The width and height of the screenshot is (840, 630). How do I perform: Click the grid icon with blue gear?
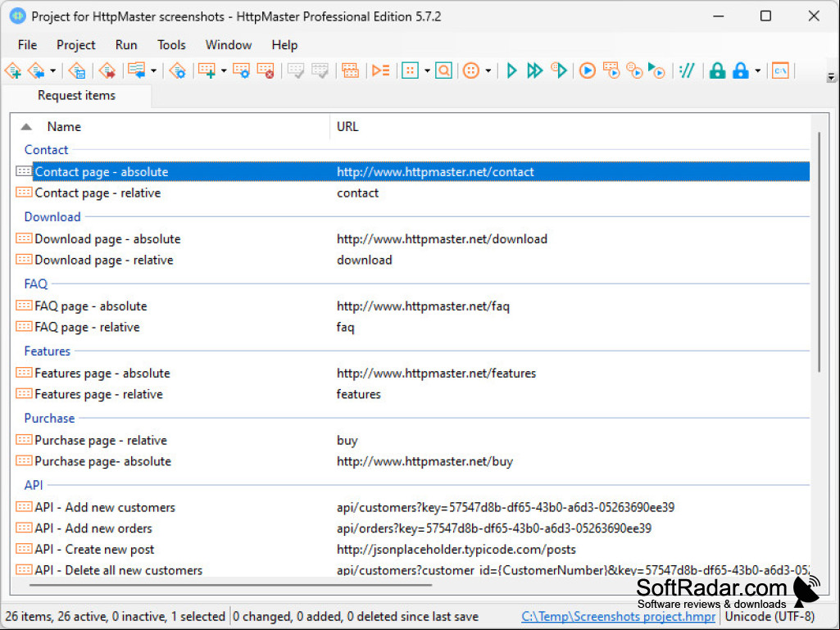(x=241, y=70)
